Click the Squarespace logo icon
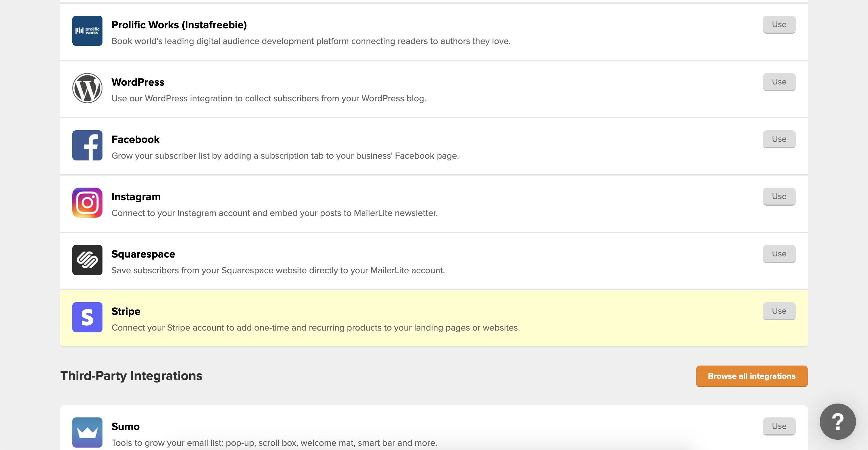Viewport: 868px width, 450px height. tap(87, 260)
